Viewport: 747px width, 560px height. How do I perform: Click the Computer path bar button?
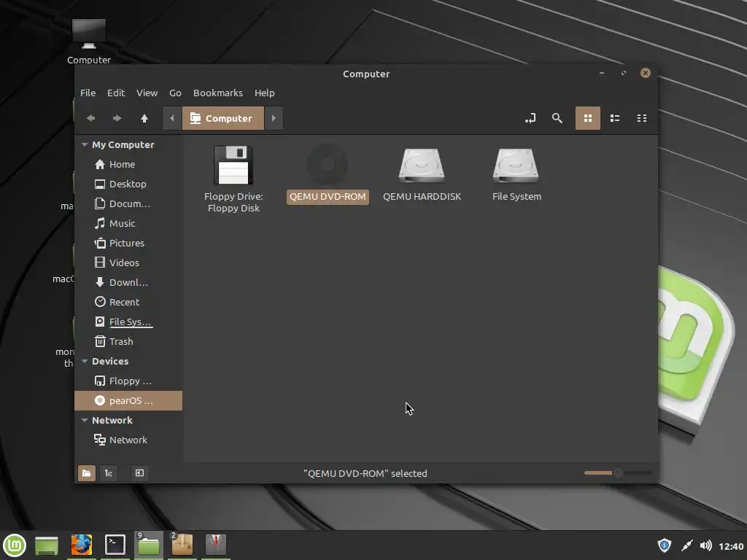223,118
